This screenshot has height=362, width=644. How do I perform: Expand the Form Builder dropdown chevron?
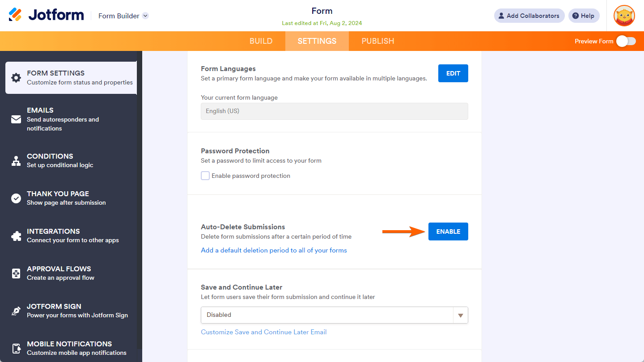(x=145, y=16)
